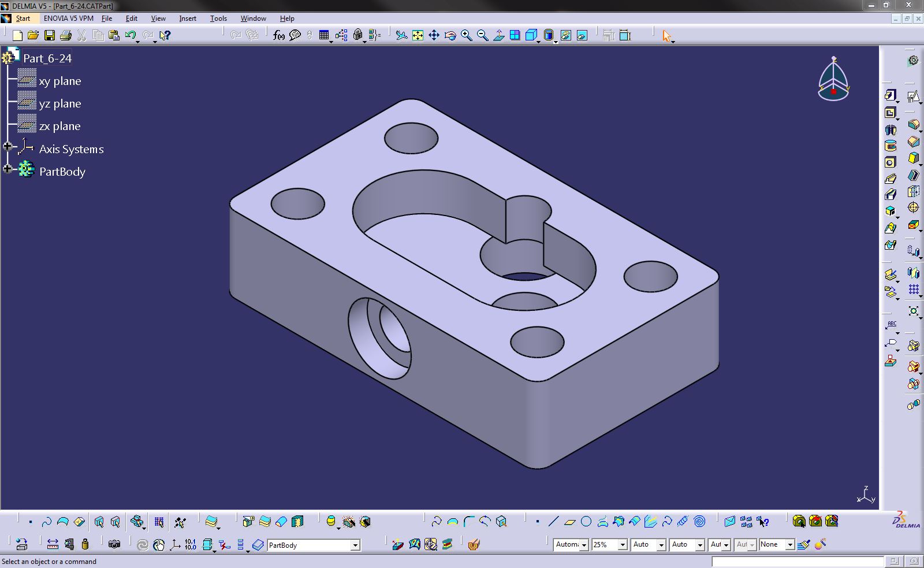924x568 pixels.
Task: Save the part with the floppy icon
Action: pos(50,35)
